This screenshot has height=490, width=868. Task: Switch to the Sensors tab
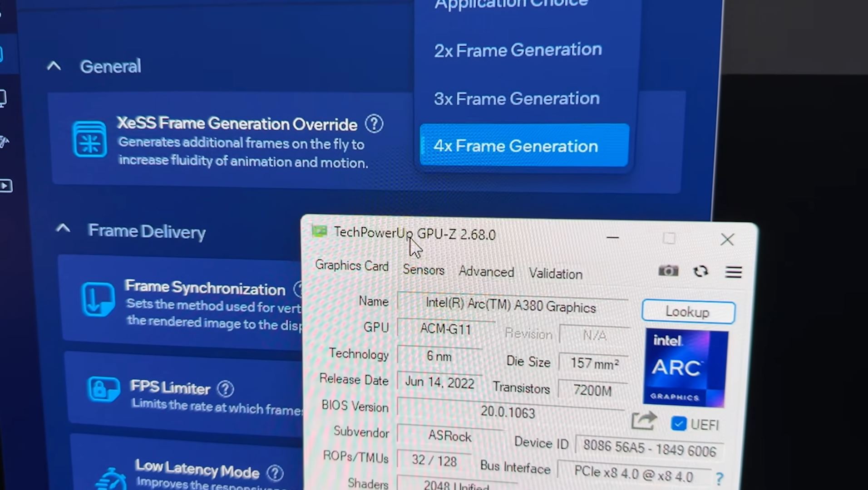coord(423,270)
